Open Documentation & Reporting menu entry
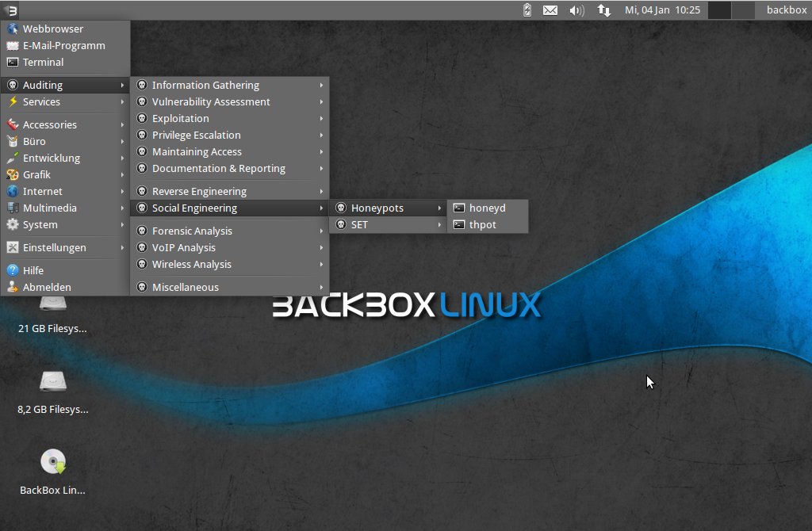 (x=230, y=168)
